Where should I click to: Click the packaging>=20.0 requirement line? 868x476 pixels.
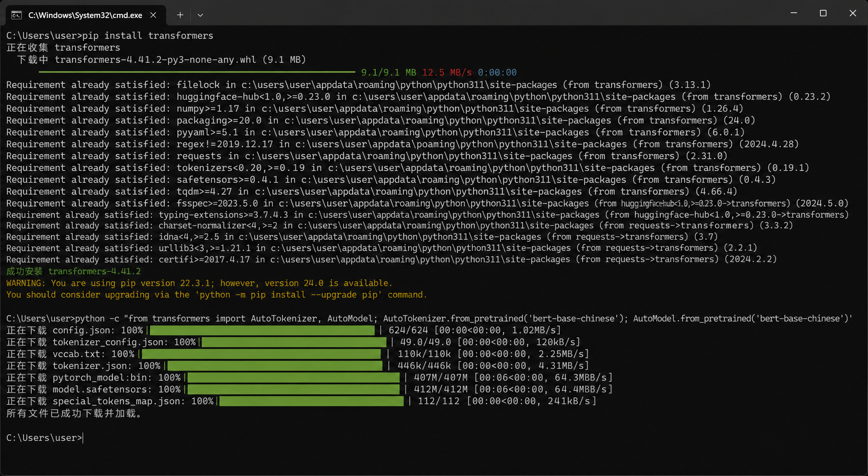[x=381, y=120]
